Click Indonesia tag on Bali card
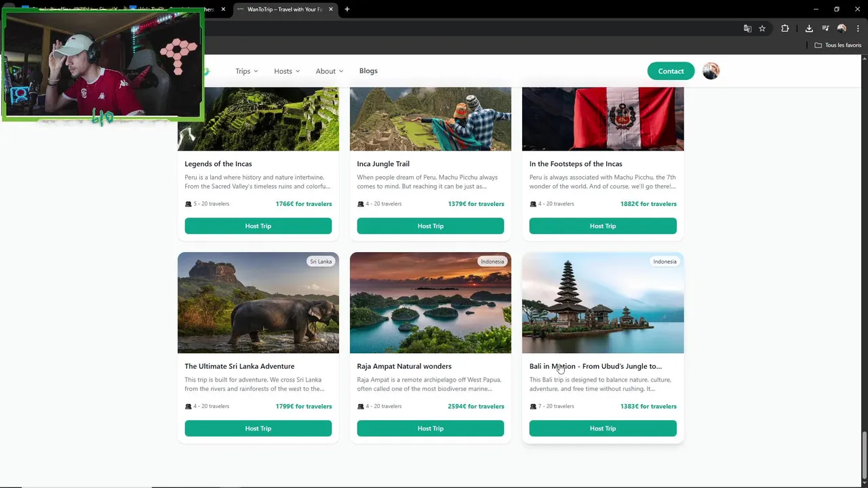The image size is (868, 488). 665,262
